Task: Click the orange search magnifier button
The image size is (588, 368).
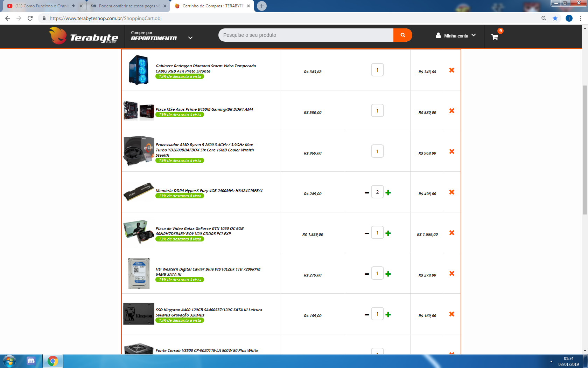Action: point(402,35)
